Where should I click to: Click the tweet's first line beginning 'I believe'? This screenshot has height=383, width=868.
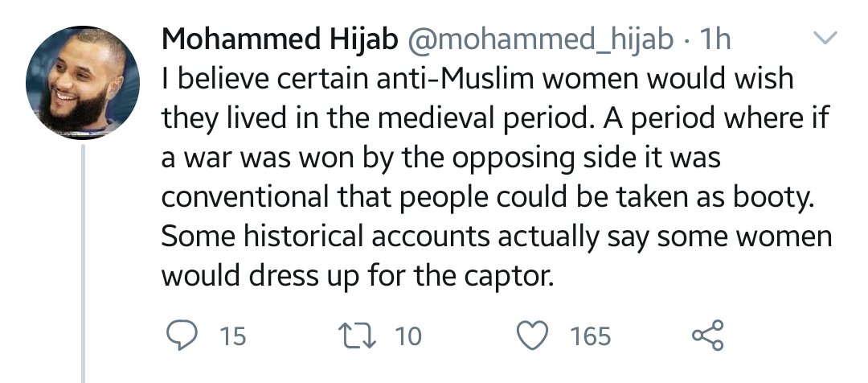[476, 80]
